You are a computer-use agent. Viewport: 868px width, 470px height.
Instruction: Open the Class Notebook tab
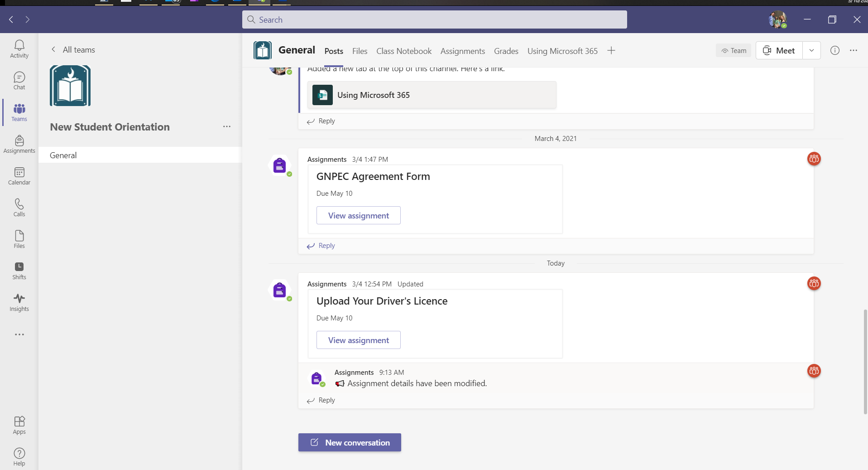(403, 51)
